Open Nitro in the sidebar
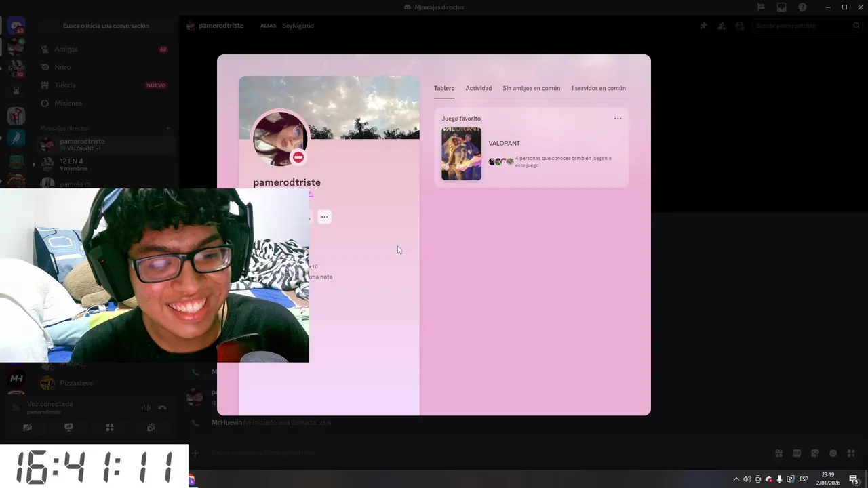 point(105,67)
